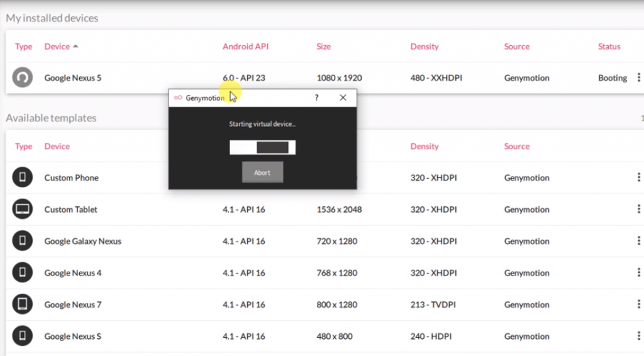Sort installed devices by Status column

(x=609, y=47)
